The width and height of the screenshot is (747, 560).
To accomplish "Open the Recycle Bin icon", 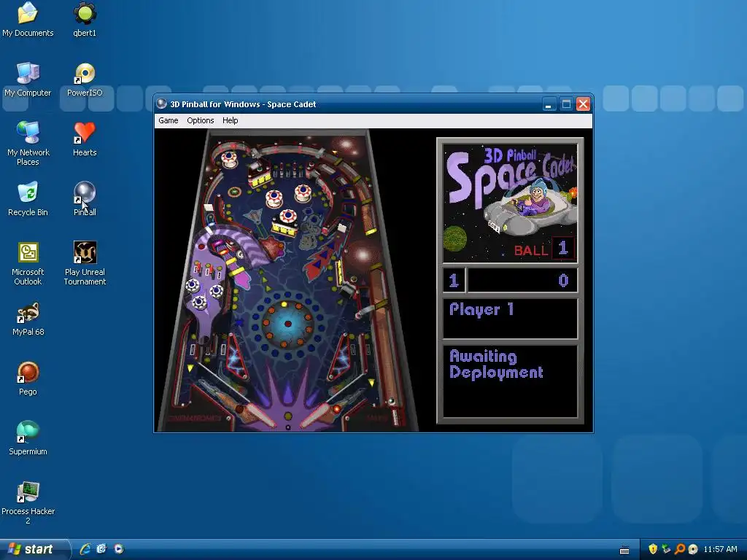I will coord(28,199).
